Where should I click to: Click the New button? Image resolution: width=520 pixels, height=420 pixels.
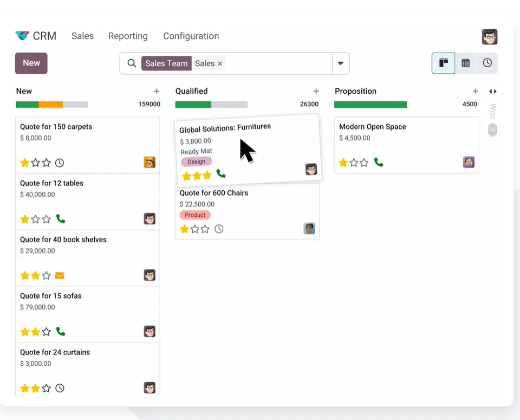[x=31, y=63]
